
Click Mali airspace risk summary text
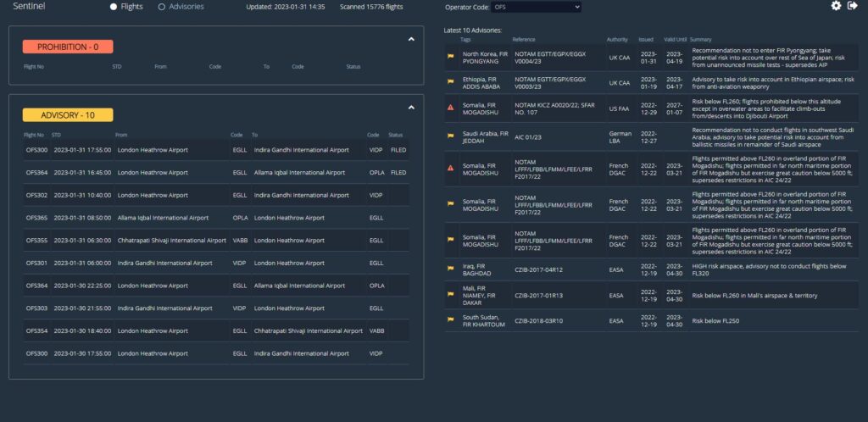point(754,296)
